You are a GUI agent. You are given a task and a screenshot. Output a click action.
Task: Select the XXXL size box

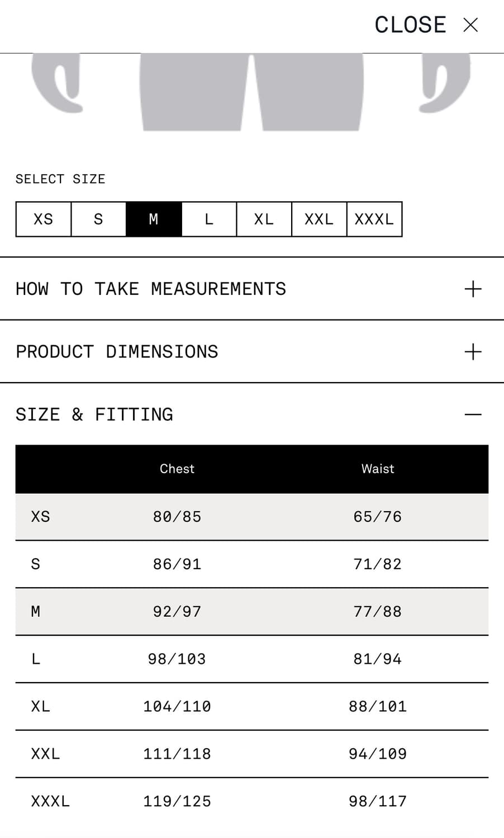click(x=374, y=219)
